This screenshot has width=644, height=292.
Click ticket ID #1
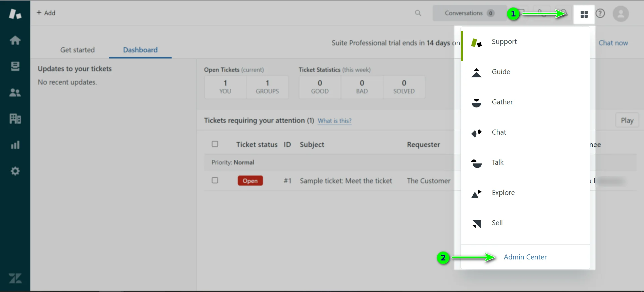click(x=287, y=181)
